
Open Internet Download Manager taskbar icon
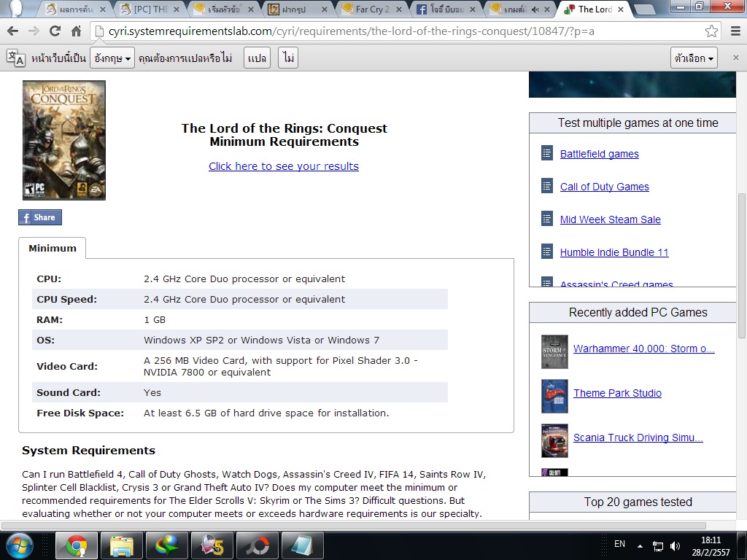167,545
